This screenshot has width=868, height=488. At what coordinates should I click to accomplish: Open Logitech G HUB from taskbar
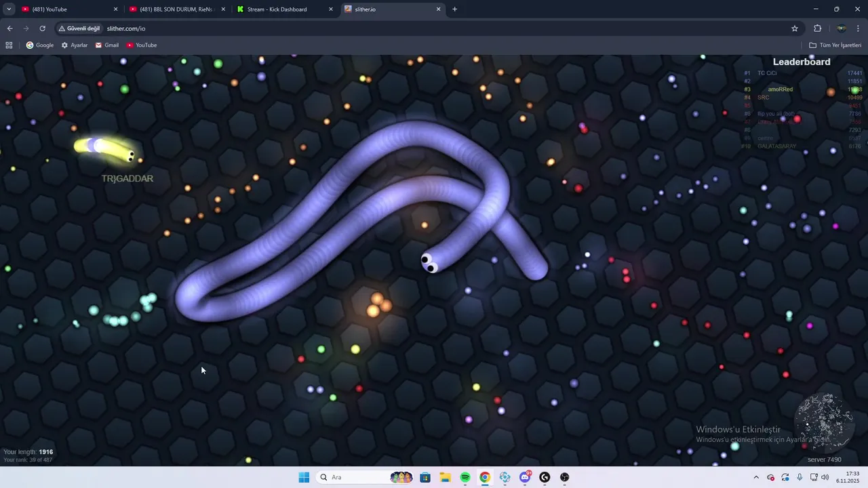(x=545, y=477)
